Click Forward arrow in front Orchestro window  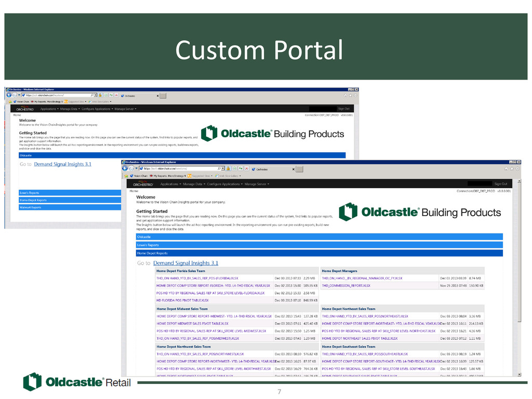(x=131, y=168)
